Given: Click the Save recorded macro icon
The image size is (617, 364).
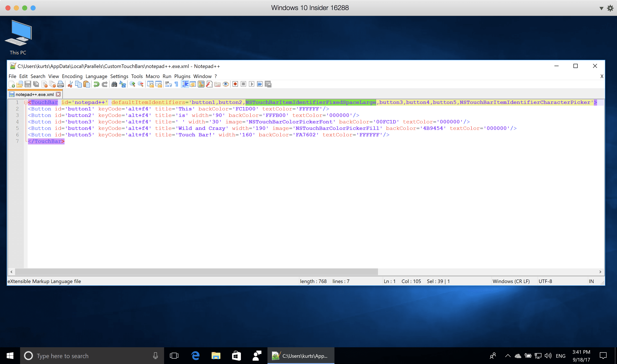Looking at the screenshot, I should tap(268, 84).
